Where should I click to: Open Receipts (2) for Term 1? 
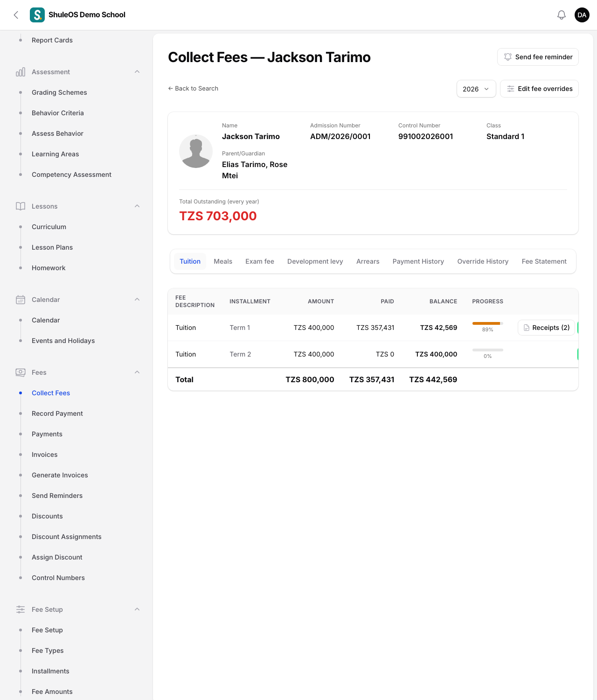546,328
